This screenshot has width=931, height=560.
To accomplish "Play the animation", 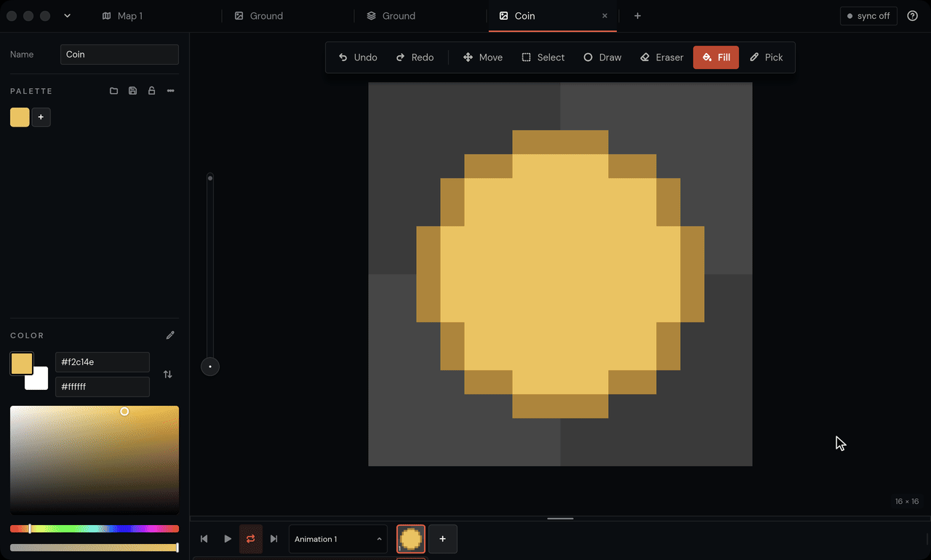I will (228, 539).
